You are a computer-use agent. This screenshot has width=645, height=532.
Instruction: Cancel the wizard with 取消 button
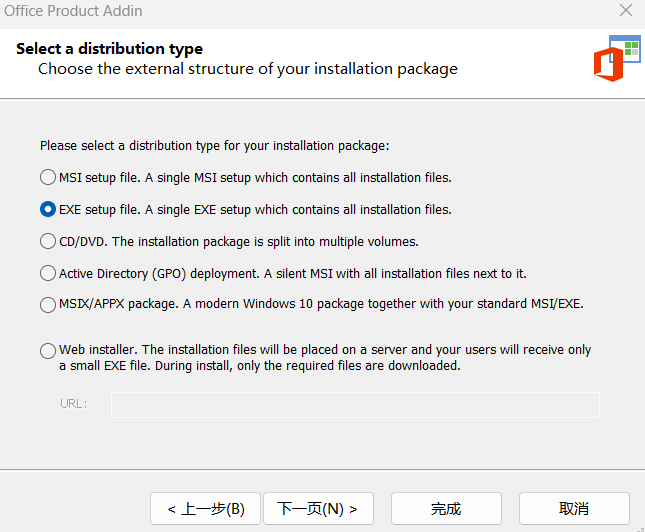pos(574,509)
